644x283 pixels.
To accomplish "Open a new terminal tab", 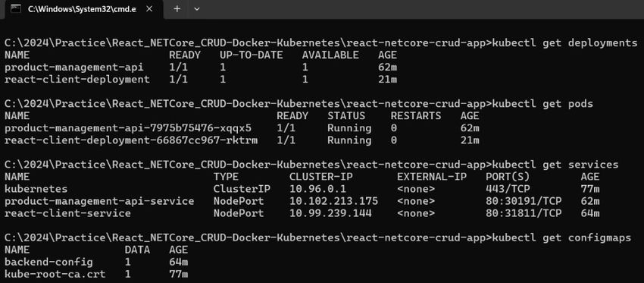I will point(177,8).
